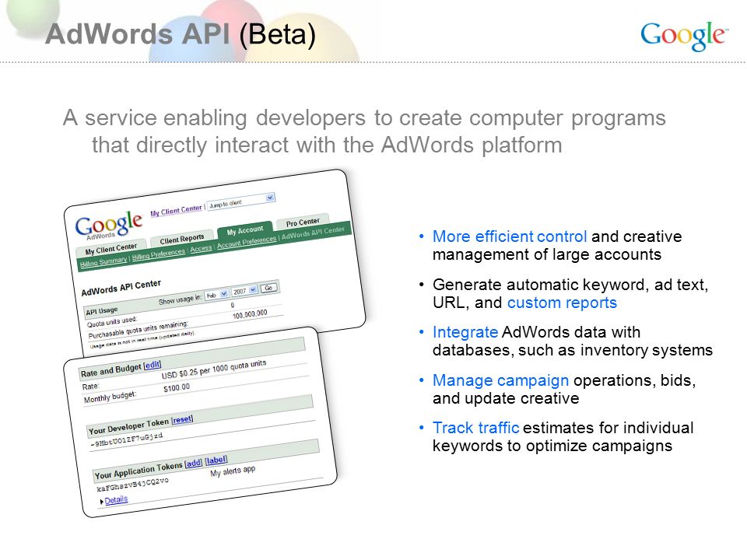
Task: Click 'Your Application Tokens' section header
Action: (139, 471)
